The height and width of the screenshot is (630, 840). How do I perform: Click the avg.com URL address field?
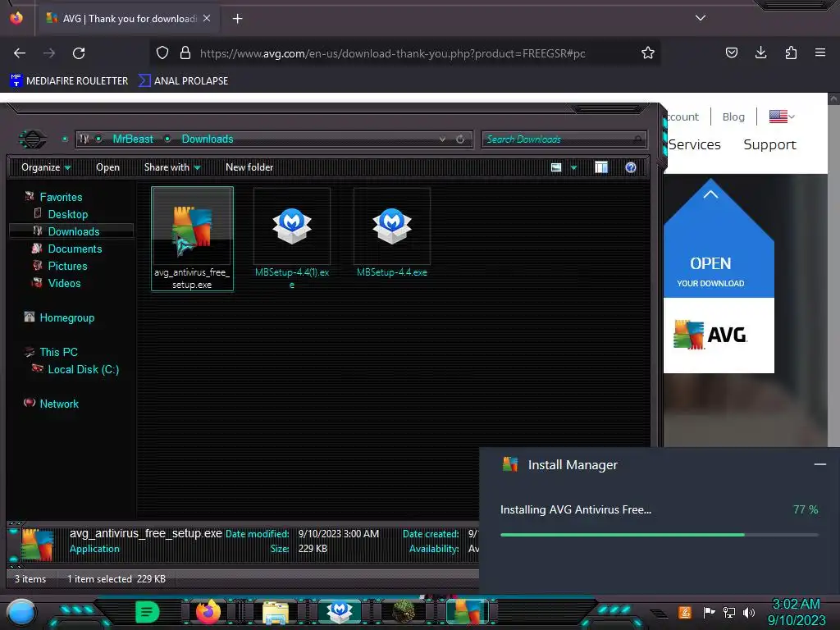click(x=392, y=53)
